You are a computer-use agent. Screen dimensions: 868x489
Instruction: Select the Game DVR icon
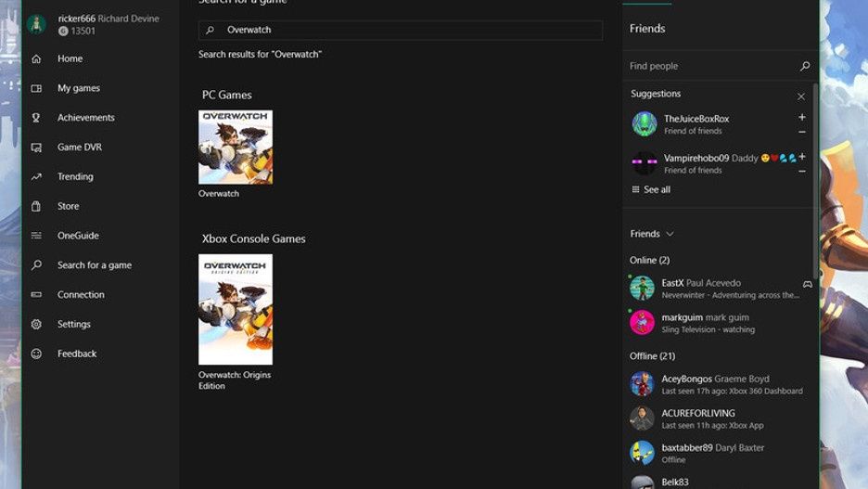click(x=36, y=148)
